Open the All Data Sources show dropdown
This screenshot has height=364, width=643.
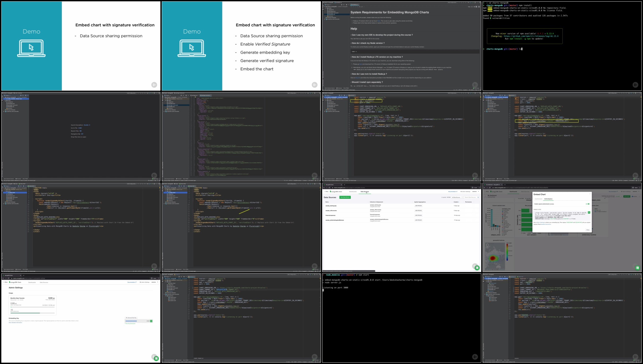457,197
